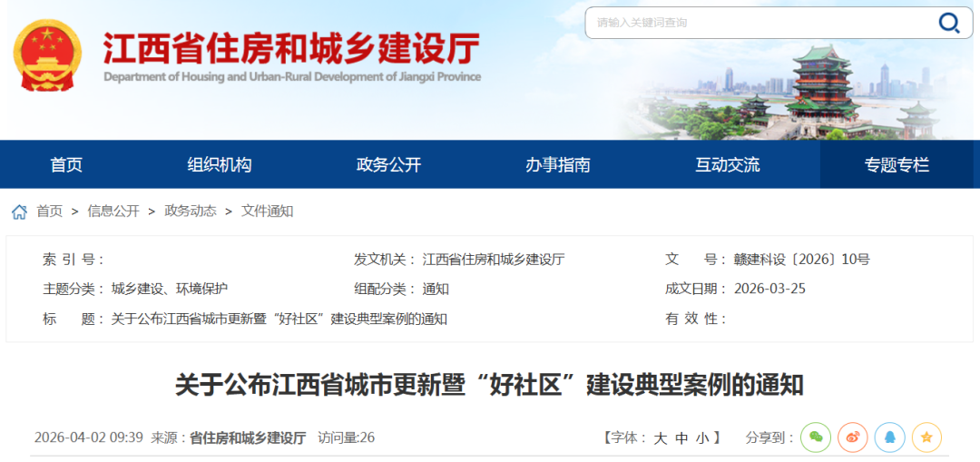This screenshot has height=462, width=980.
Task: Go to 政务动态 in breadcrumb
Action: 190,211
